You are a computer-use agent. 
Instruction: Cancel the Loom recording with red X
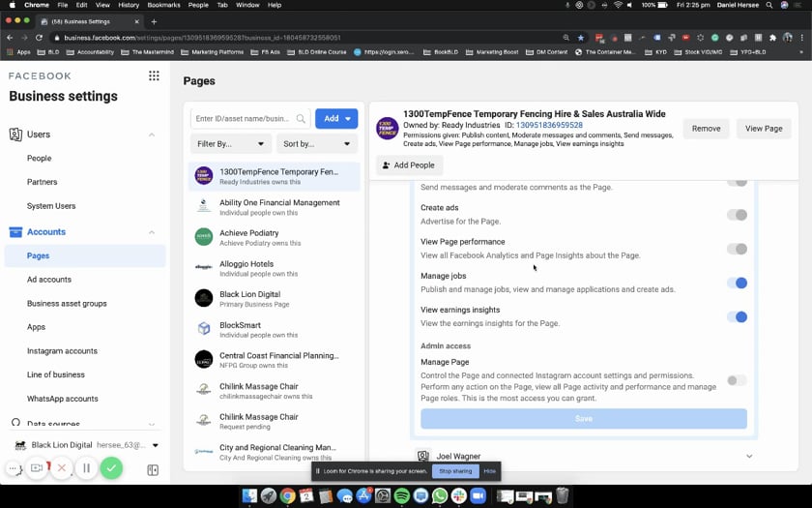coord(62,468)
